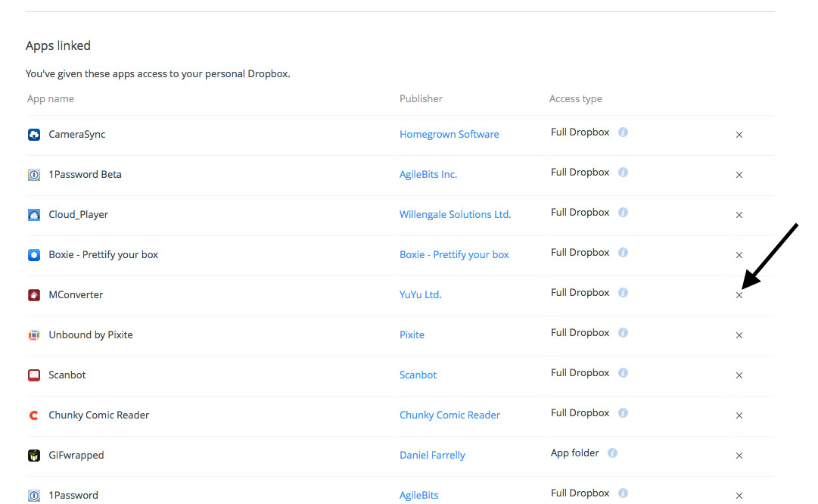Click the Boxie app icon
818x504 pixels.
(34, 255)
